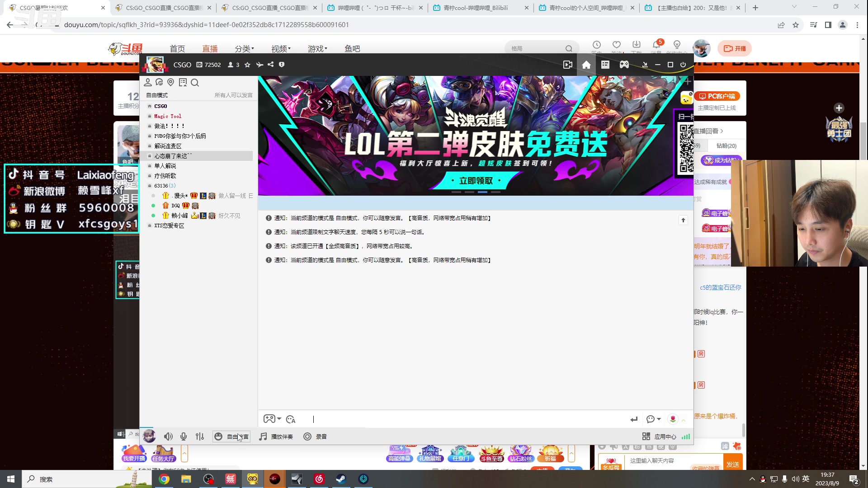This screenshot has width=868, height=488.
Task: Click the location pin icon above channel list
Action: pyautogui.click(x=170, y=82)
